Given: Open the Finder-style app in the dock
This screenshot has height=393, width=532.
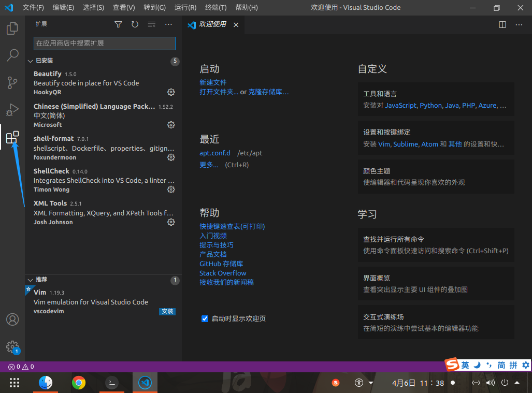Looking at the screenshot, I should tap(46, 383).
